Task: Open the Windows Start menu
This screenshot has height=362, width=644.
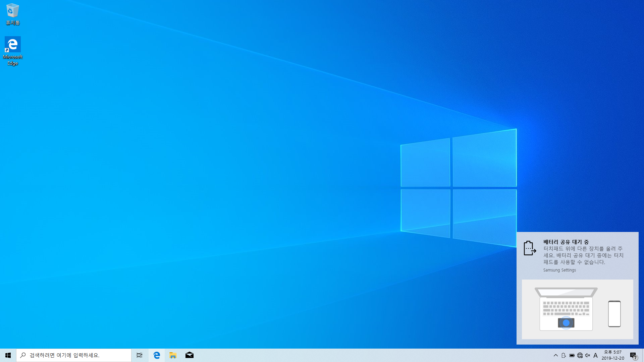Action: click(x=8, y=355)
